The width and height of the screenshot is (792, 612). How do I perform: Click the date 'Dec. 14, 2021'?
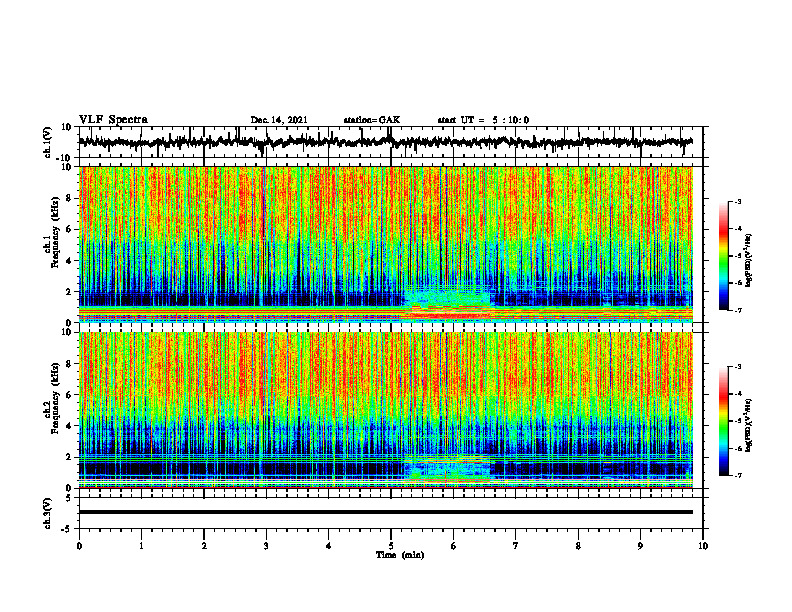click(279, 120)
